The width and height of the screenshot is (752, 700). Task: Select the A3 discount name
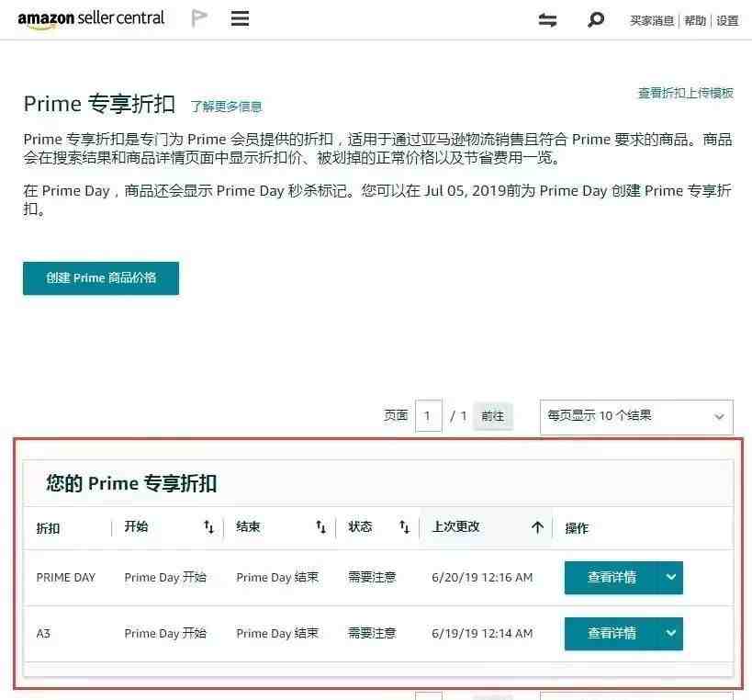point(43,634)
